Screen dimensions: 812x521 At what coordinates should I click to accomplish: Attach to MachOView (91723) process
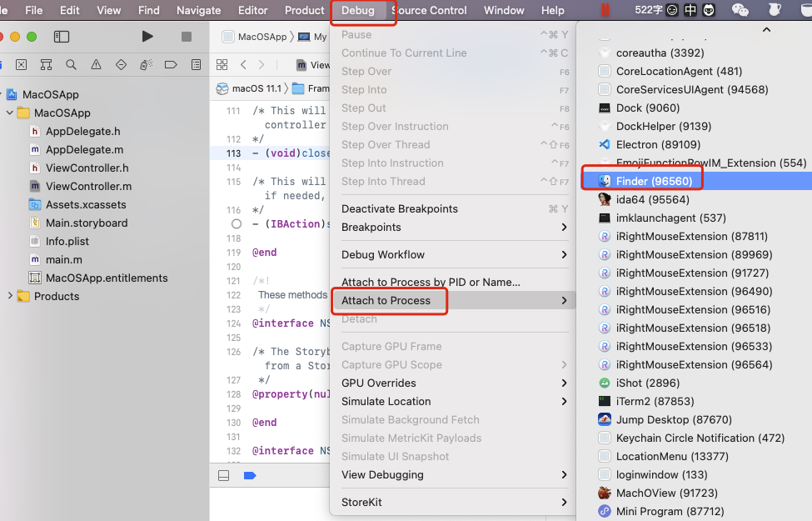click(x=696, y=493)
